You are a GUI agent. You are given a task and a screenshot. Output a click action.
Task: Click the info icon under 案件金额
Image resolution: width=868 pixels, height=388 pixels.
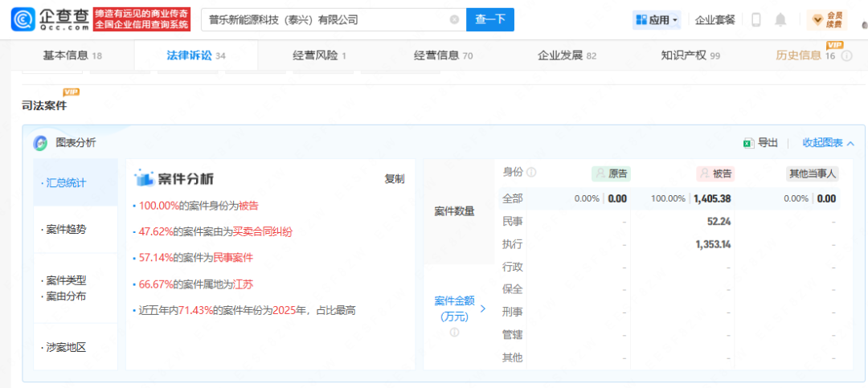(454, 332)
